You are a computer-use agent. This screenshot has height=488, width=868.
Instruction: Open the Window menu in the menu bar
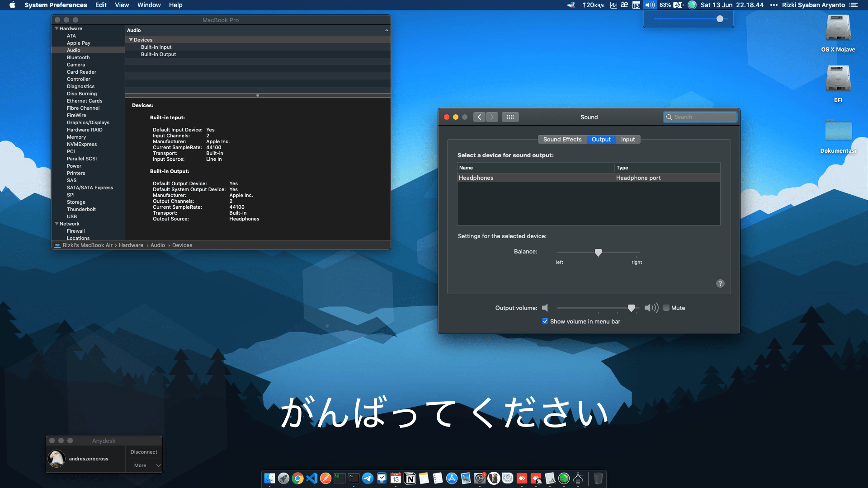pyautogui.click(x=149, y=5)
